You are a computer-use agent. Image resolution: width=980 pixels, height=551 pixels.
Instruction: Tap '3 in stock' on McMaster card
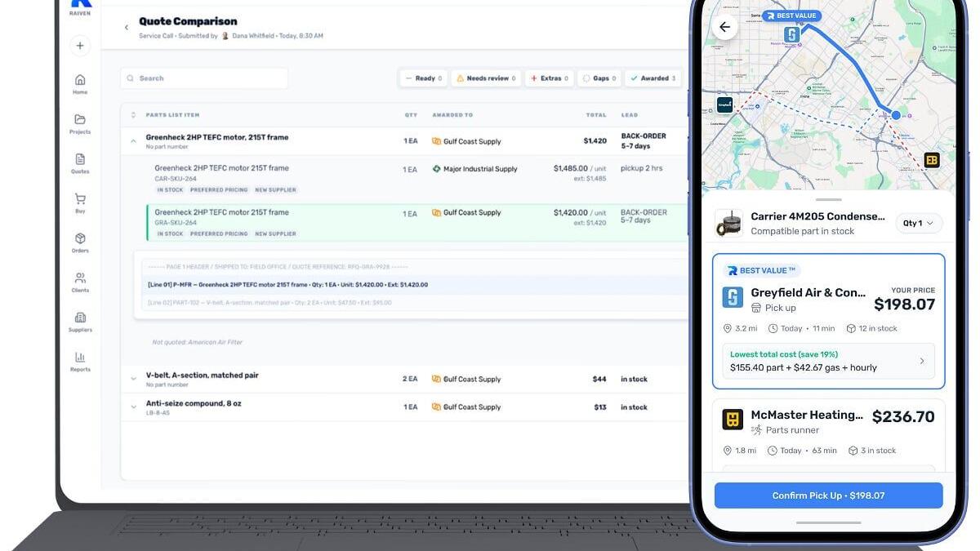point(872,450)
